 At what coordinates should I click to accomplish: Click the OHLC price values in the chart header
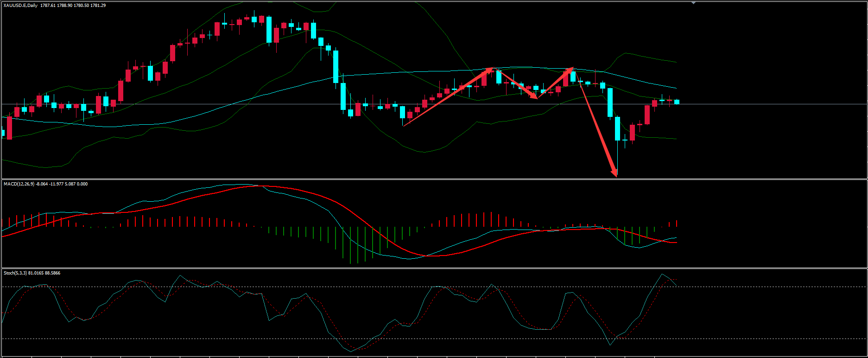(x=73, y=6)
